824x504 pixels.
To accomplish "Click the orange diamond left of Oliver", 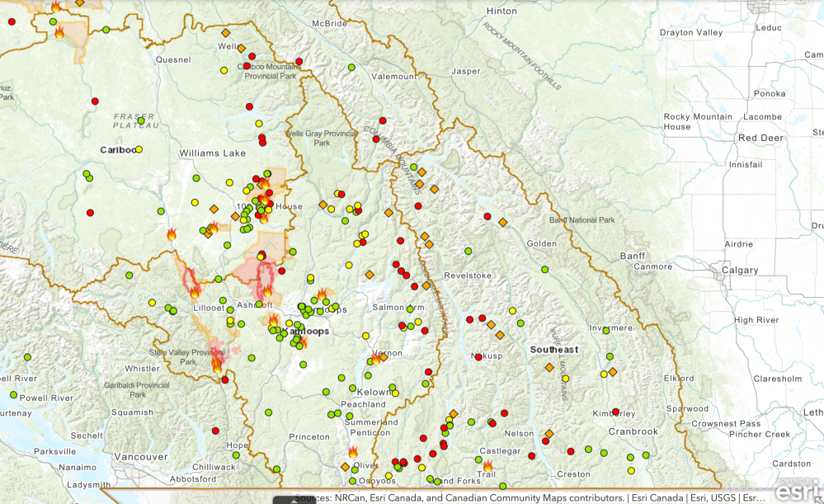I will click(345, 467).
